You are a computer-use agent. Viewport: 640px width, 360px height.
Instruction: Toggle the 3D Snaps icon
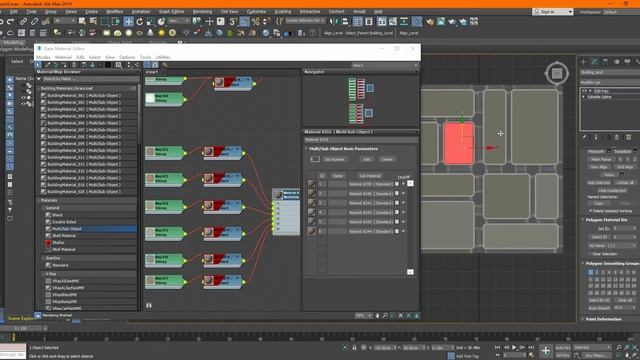233,22
